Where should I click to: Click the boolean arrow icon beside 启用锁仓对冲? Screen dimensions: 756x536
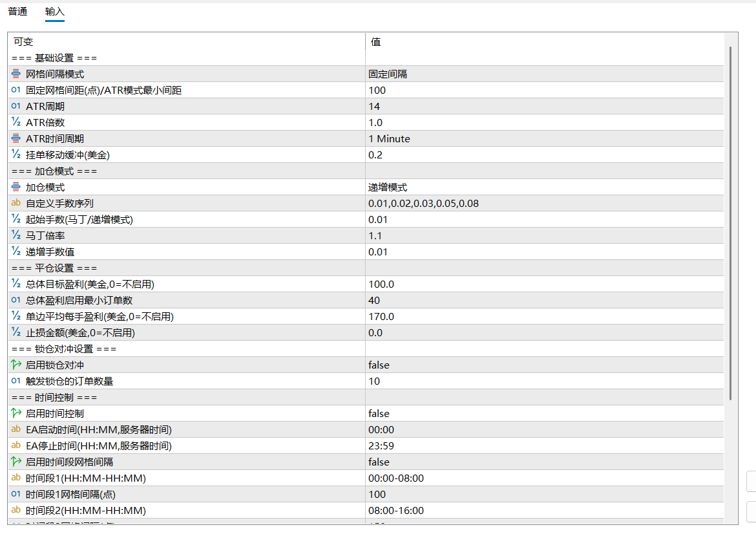point(16,365)
